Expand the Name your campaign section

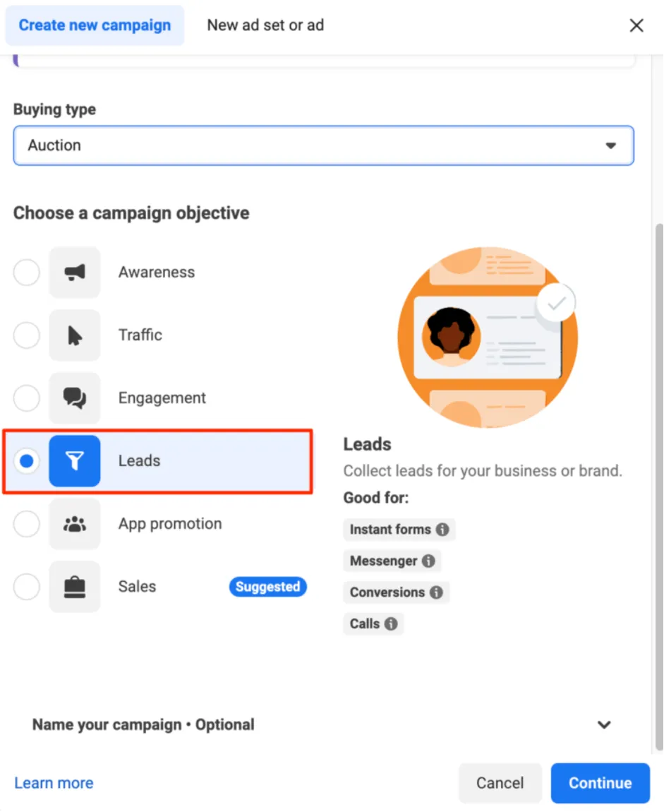pos(604,724)
